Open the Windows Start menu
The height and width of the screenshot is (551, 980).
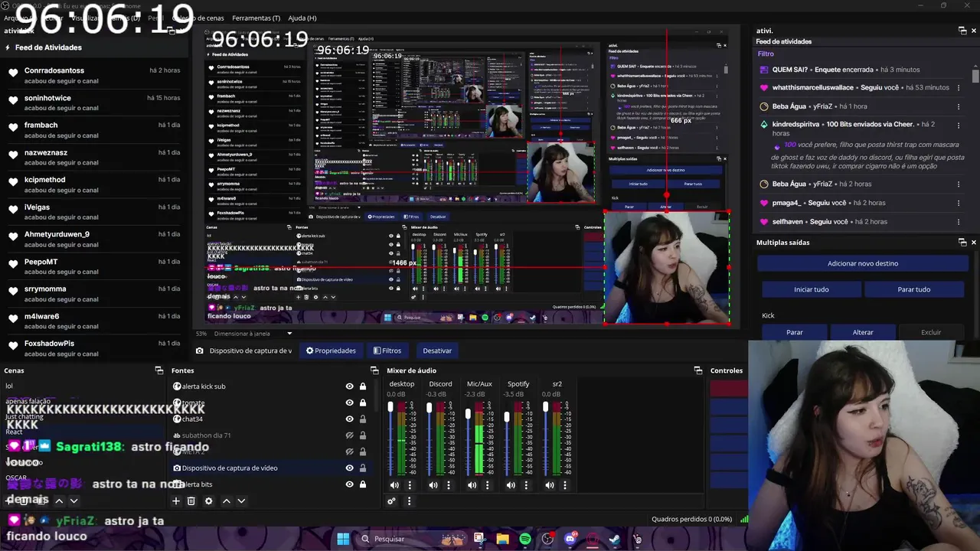pyautogui.click(x=343, y=539)
